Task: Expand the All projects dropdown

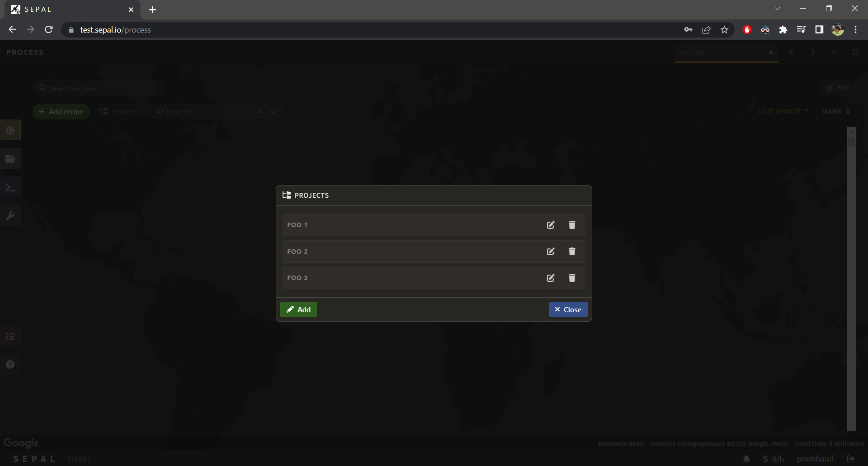Action: tap(273, 111)
